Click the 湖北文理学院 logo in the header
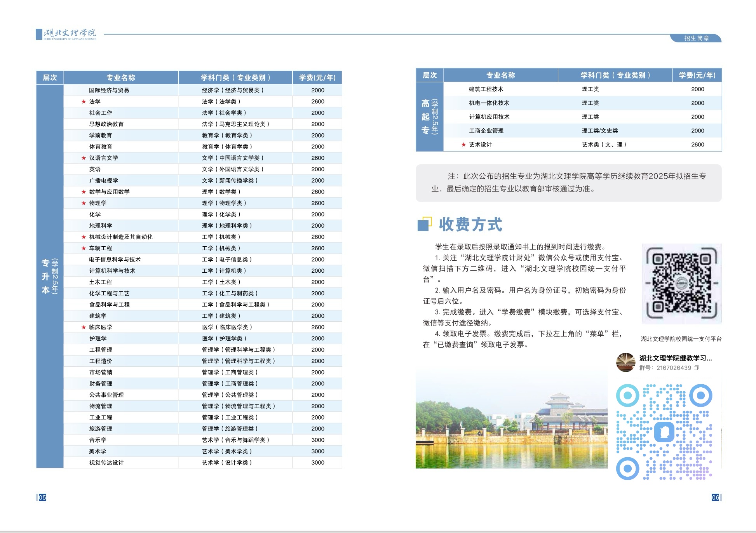The image size is (756, 533). coord(66,34)
